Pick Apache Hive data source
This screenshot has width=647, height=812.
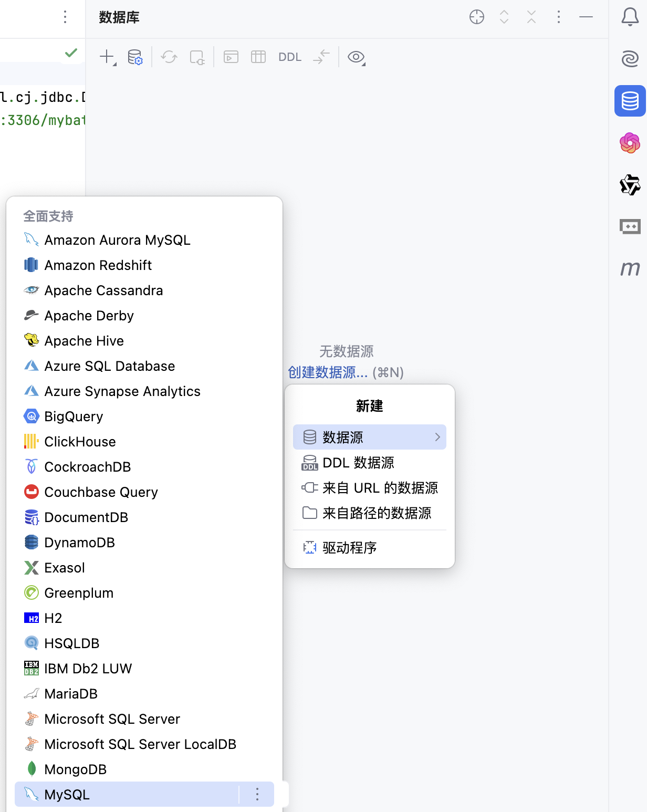(x=144, y=341)
